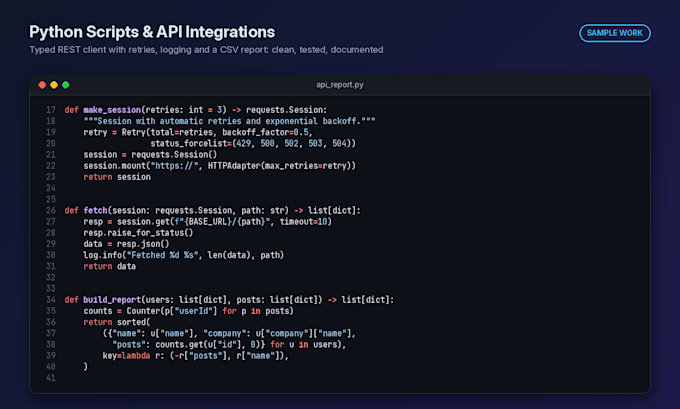The height and width of the screenshot is (409, 680).
Task: Click resp.raise_for_status() on line 28
Action: (138, 233)
